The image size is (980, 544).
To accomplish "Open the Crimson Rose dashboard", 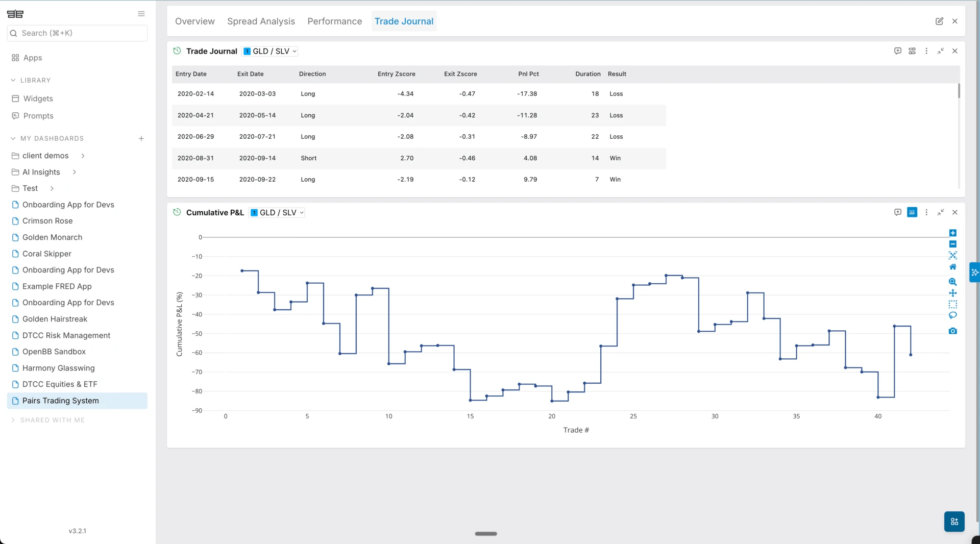I will 47,220.
